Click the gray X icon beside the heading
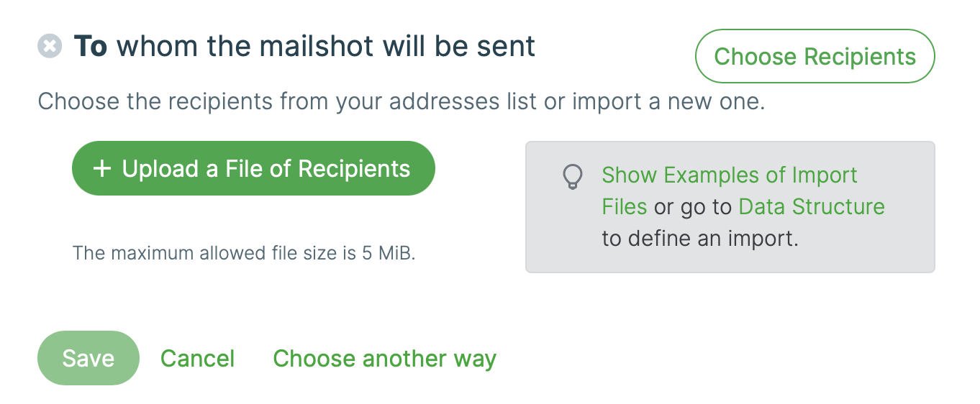The width and height of the screenshot is (980, 404). [50, 47]
